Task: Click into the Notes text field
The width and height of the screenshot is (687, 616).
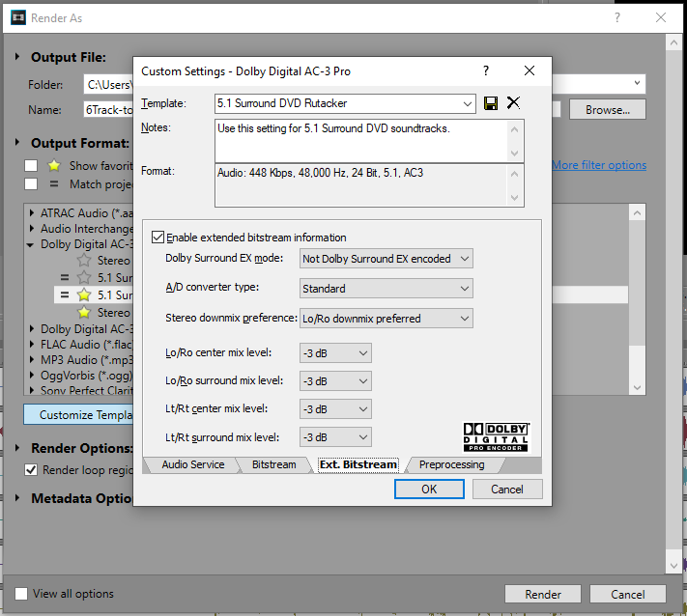Action: click(362, 141)
